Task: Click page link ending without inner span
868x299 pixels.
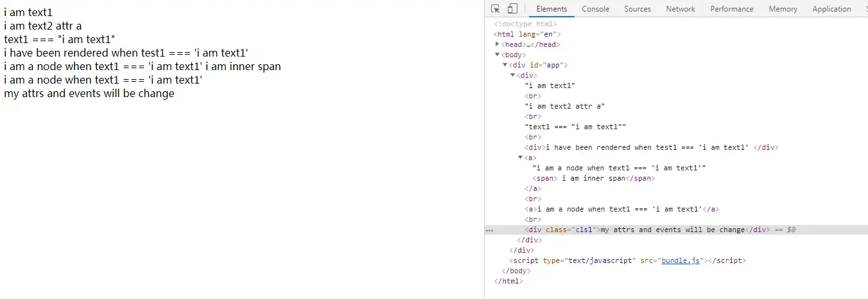Action: click(x=103, y=80)
